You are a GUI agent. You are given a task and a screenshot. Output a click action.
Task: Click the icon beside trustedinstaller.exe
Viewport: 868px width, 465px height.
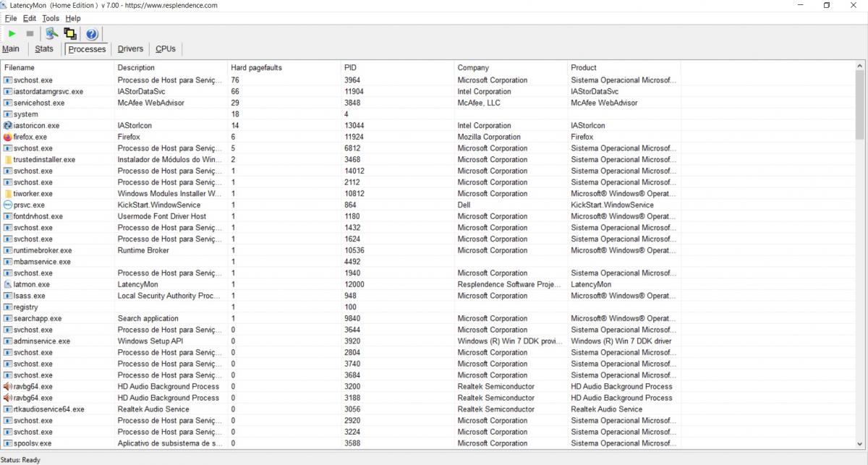tap(8, 159)
